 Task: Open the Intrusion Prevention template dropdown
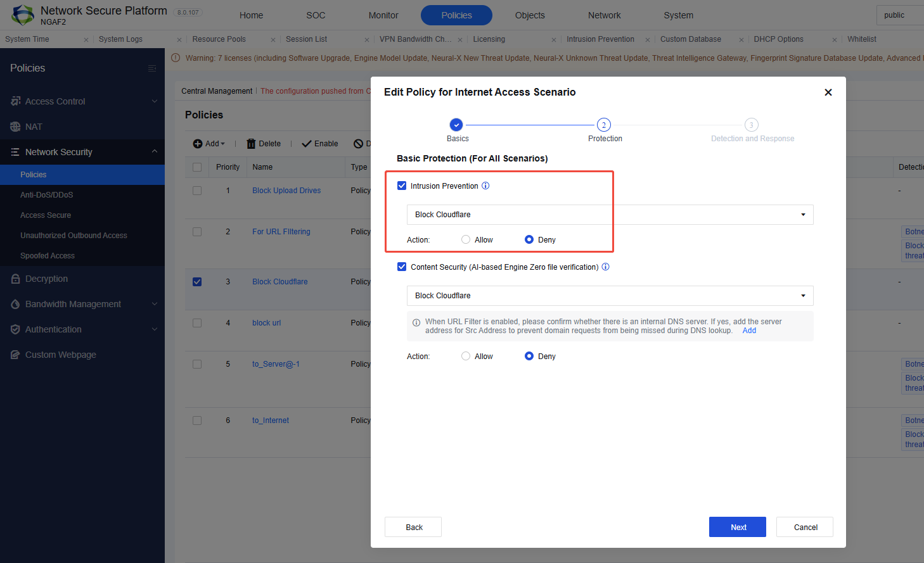pos(610,215)
